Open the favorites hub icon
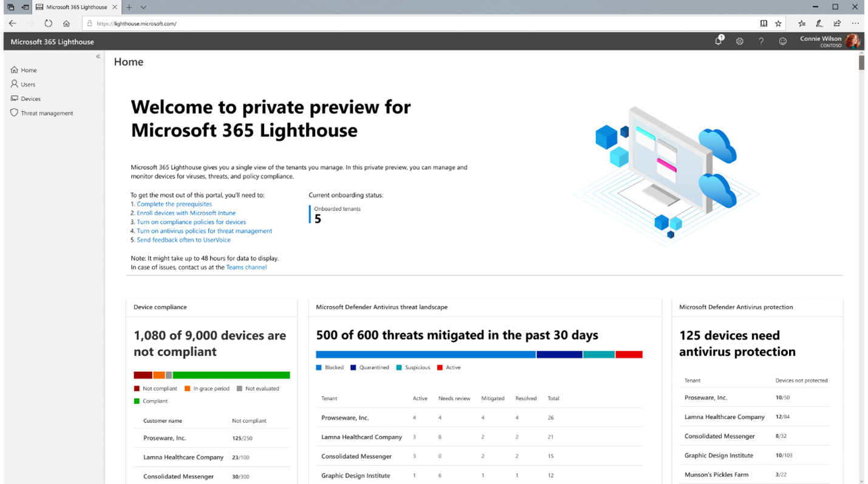 coord(802,23)
